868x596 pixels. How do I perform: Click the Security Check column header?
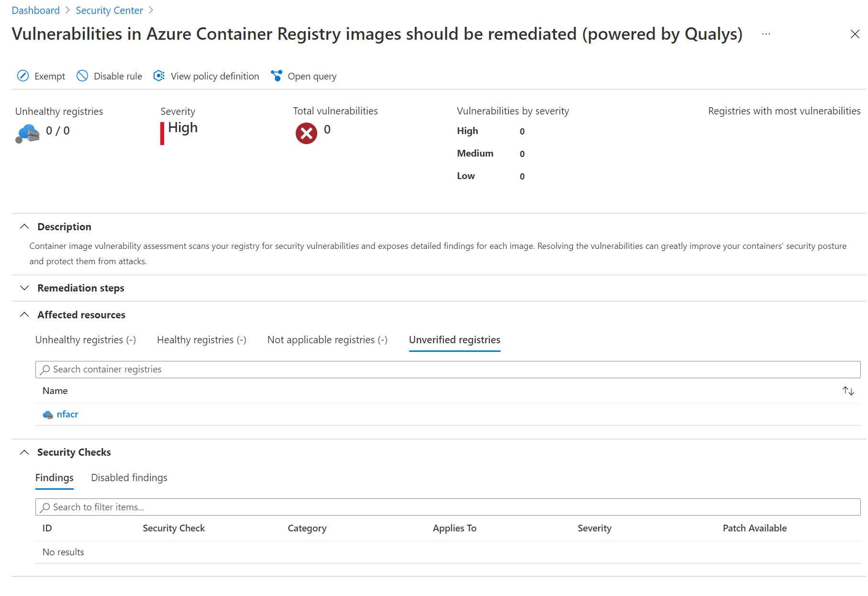(x=174, y=528)
